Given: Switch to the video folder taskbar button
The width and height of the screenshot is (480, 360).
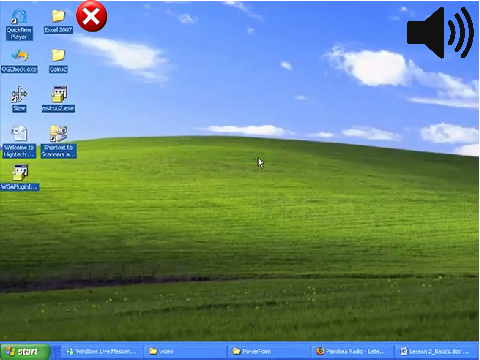Looking at the screenshot, I should point(186,351).
